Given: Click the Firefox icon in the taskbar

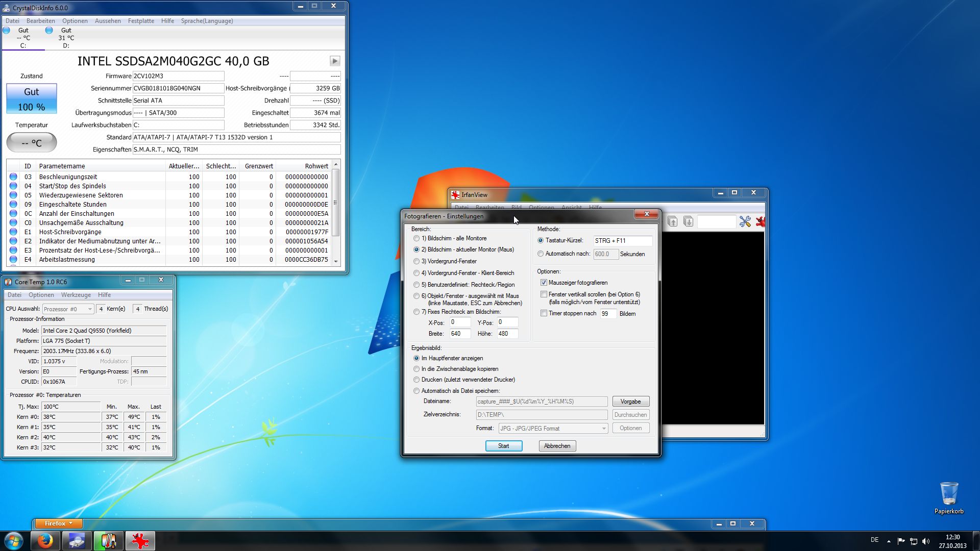Looking at the screenshot, I should [x=45, y=541].
